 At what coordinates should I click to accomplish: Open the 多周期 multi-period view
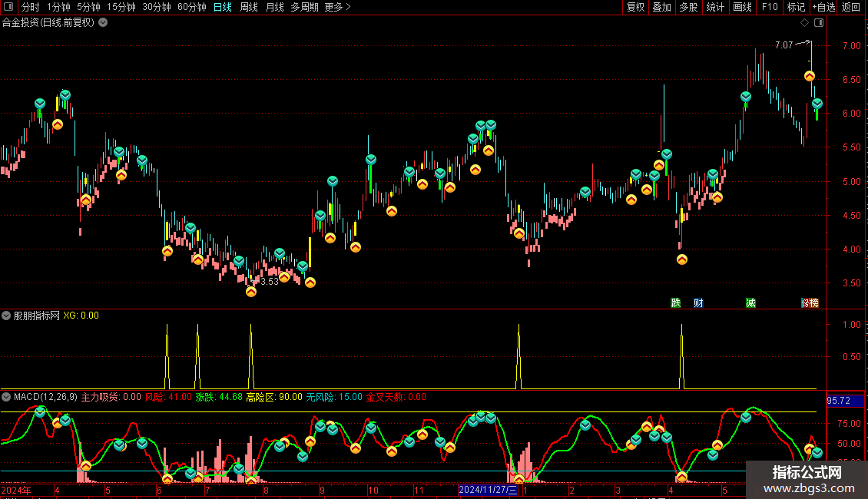point(304,7)
